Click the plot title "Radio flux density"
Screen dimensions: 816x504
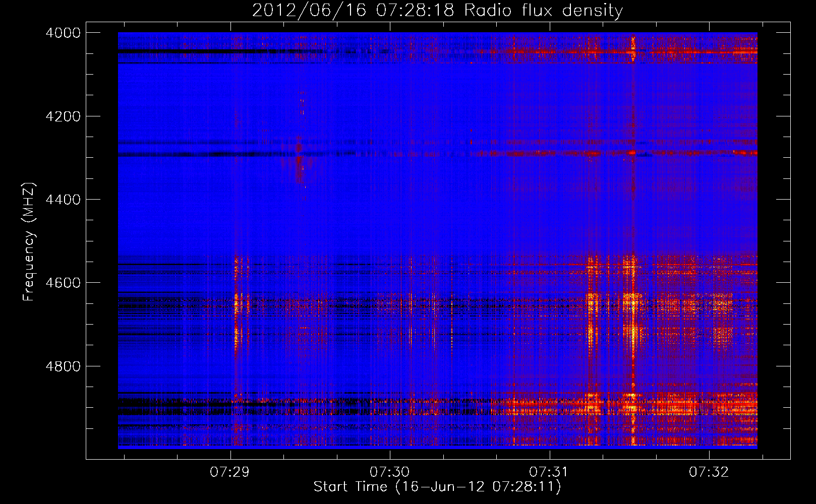(544, 10)
